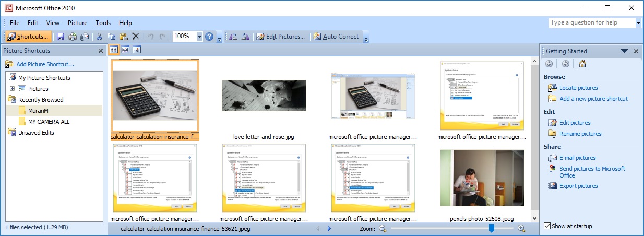644x236 pixels.
Task: Click Add a new picture shortcut
Action: 593,99
